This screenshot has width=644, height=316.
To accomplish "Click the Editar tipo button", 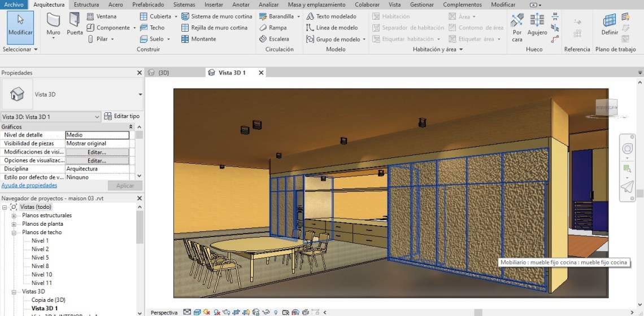I will (x=121, y=116).
